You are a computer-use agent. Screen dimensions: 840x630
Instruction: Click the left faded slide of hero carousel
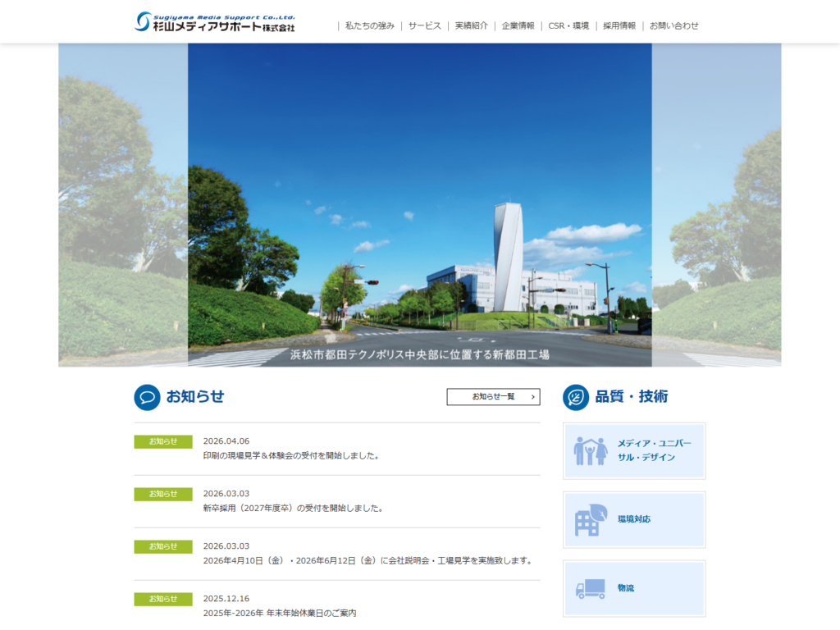pyautogui.click(x=123, y=205)
